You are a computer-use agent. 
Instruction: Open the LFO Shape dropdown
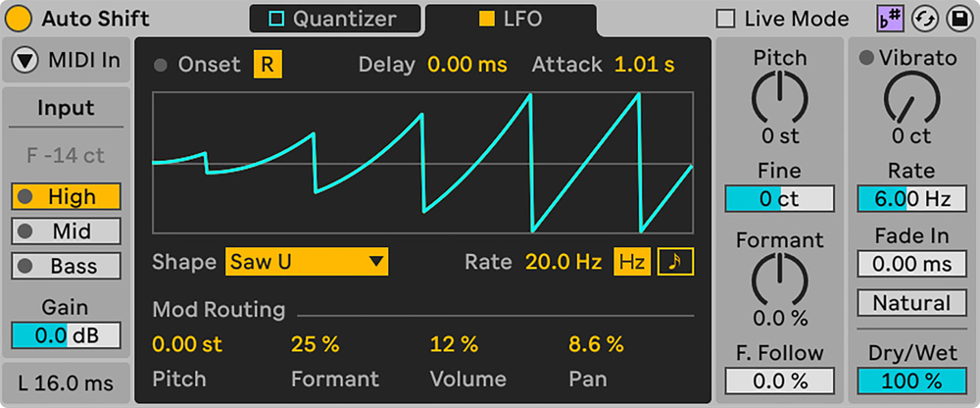pyautogui.click(x=307, y=262)
